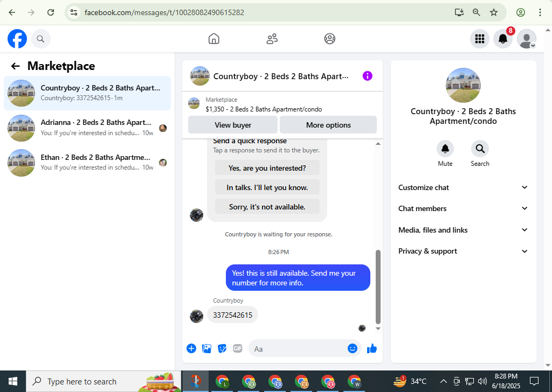This screenshot has height=392, width=552.
Task: Mute the conversation bell icon
Action: tap(445, 149)
